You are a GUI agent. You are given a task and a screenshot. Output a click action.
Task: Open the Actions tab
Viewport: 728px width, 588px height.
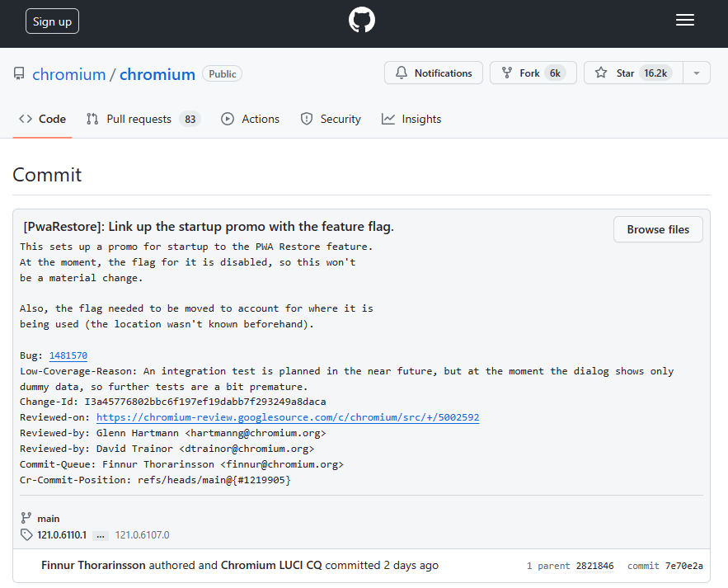click(x=251, y=119)
